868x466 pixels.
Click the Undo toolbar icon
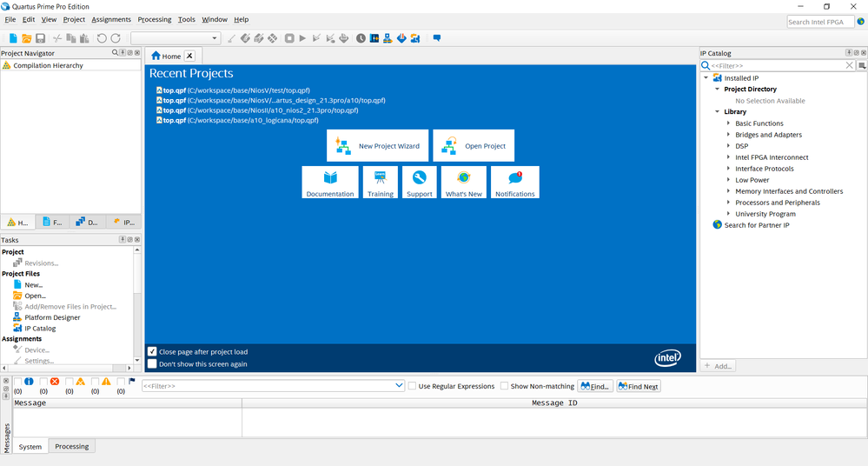click(x=102, y=38)
